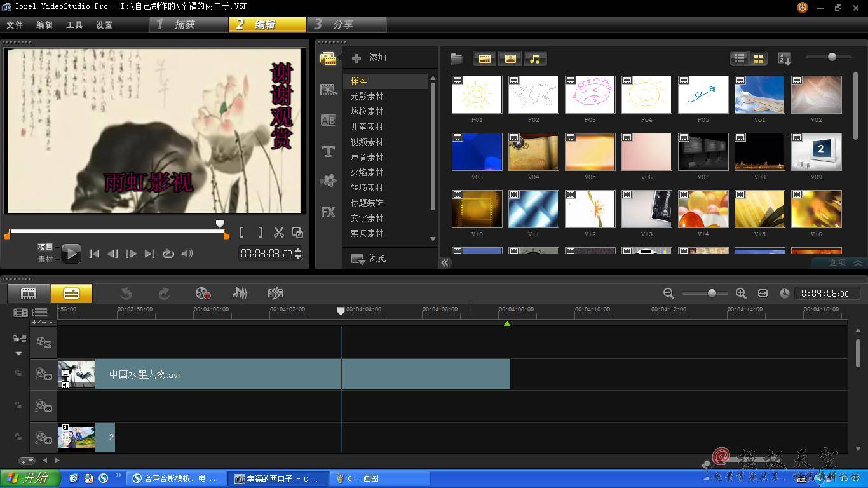Open the Windows 开始 Start menu
Image resolution: width=868 pixels, height=488 pixels.
pos(30,478)
